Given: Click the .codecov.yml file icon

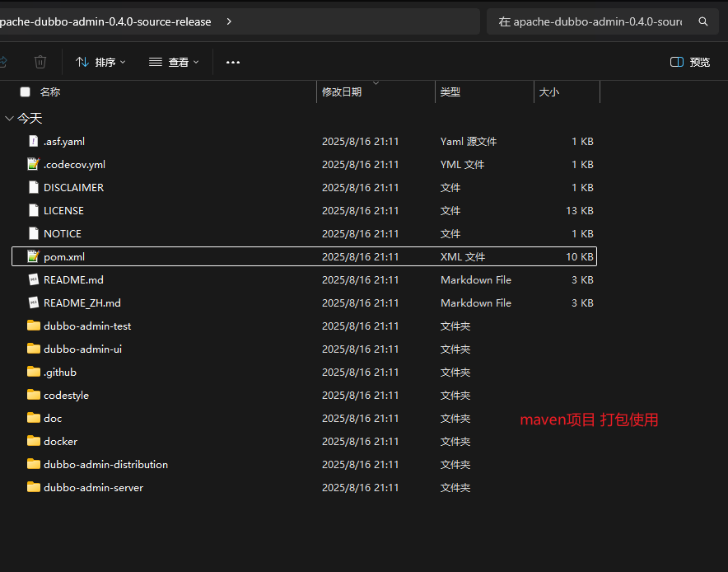Looking at the screenshot, I should [x=34, y=164].
